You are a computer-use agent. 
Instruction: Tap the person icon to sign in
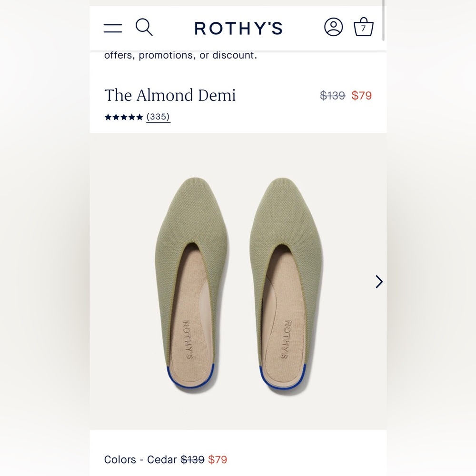pos(334,28)
